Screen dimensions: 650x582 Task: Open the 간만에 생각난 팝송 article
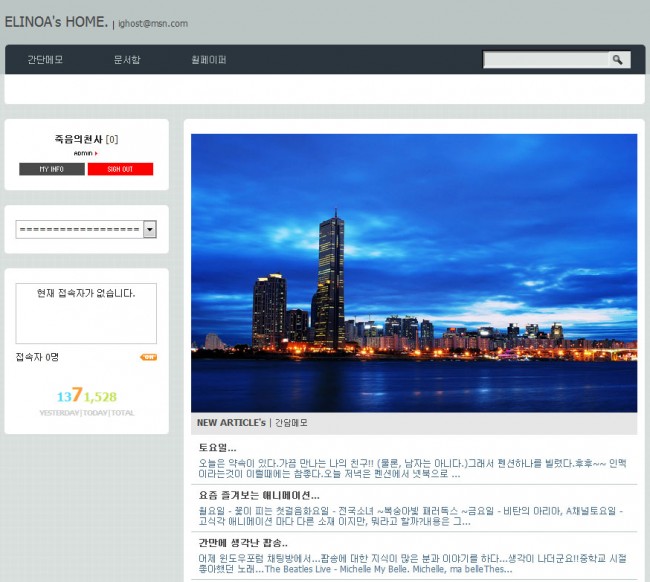(242, 542)
